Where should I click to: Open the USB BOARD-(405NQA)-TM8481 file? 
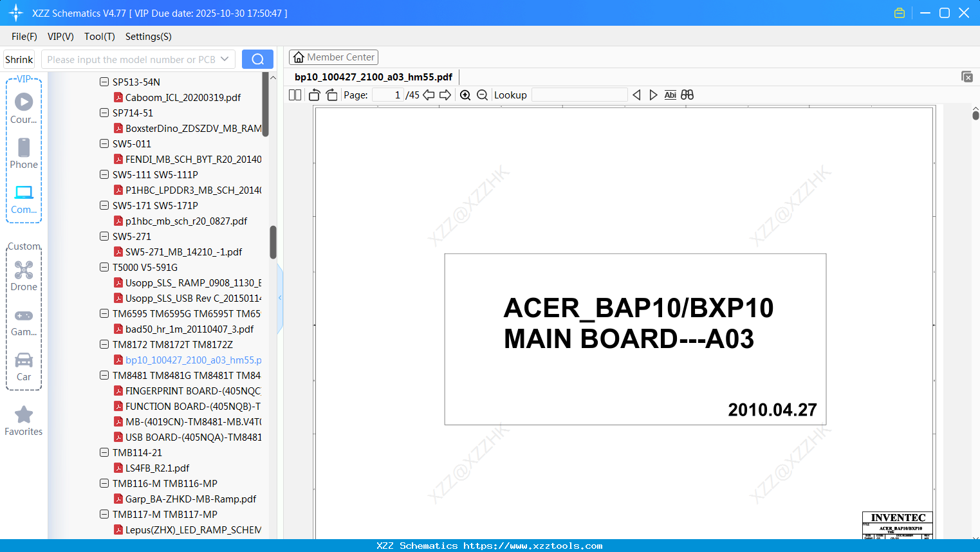[188, 437]
